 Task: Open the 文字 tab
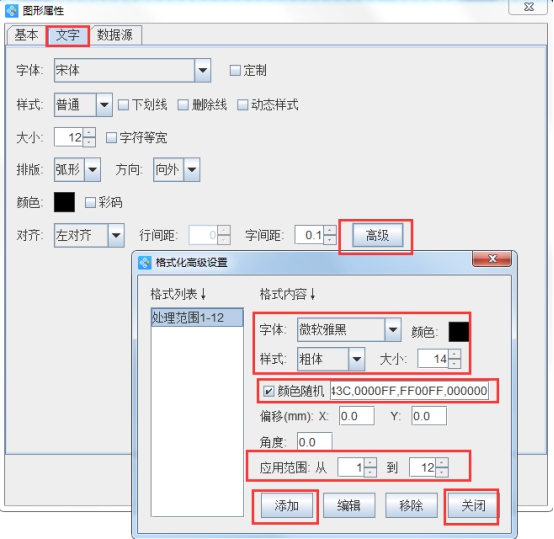(x=67, y=35)
